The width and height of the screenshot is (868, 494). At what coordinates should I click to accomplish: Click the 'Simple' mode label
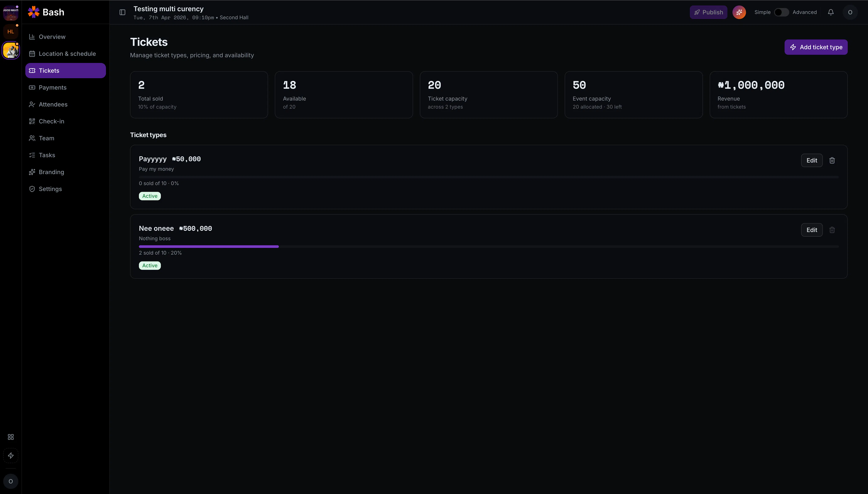[x=763, y=12]
